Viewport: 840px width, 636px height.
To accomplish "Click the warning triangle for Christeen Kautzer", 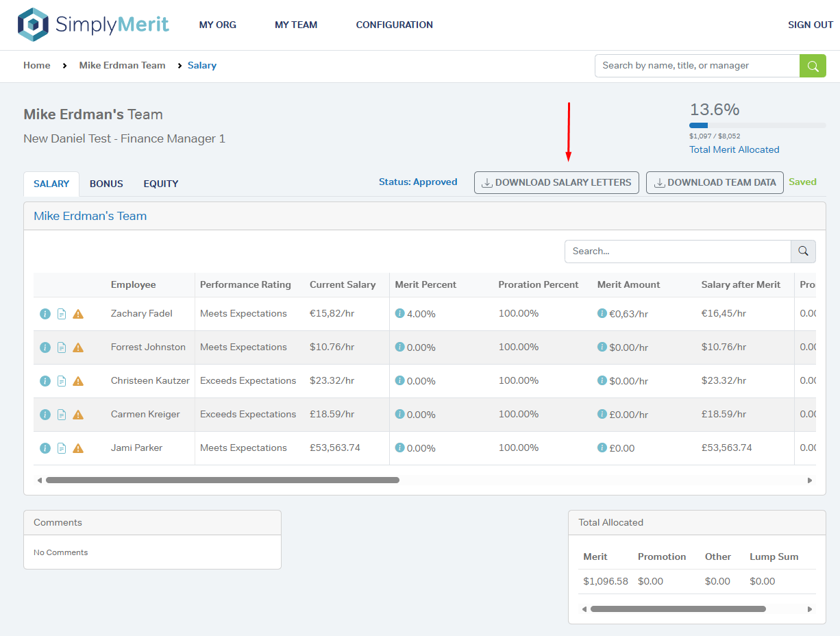I will click(x=78, y=381).
